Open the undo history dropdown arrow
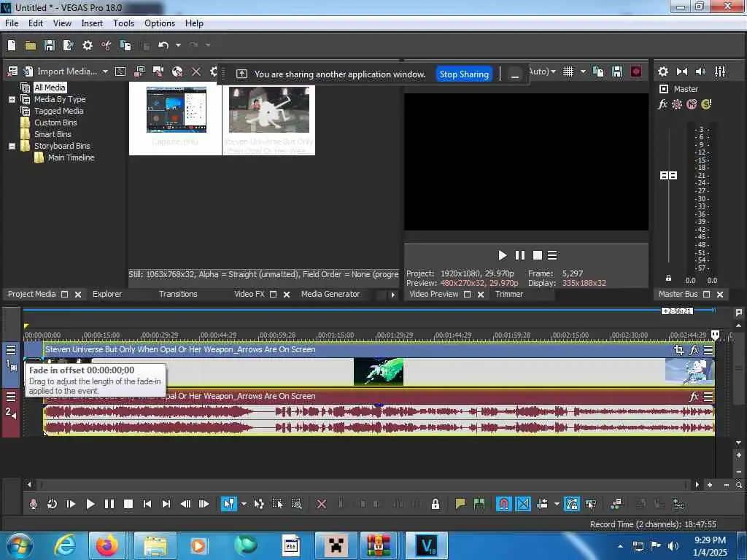This screenshot has height=560, width=747. click(178, 45)
